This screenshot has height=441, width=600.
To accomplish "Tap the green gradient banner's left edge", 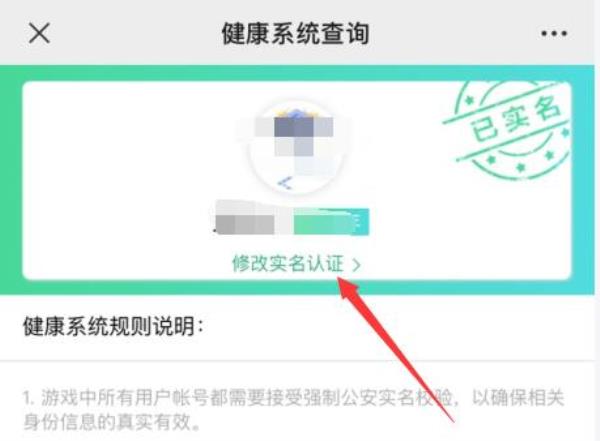I will coord(11,180).
